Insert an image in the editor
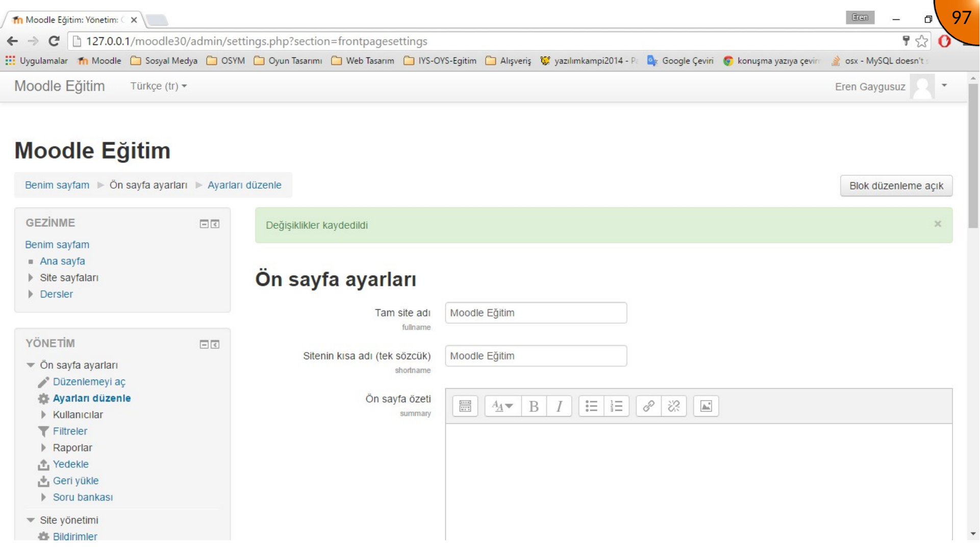 [x=706, y=406]
